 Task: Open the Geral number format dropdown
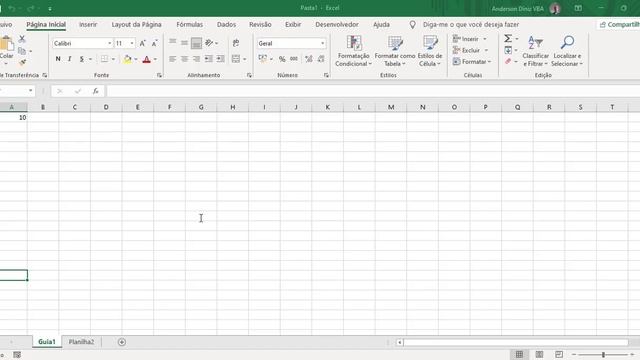point(322,43)
